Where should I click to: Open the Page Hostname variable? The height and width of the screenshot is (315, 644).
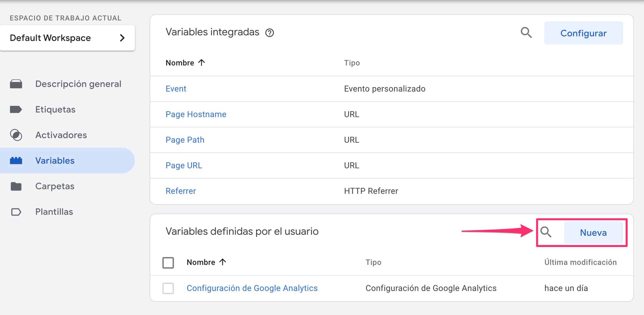[x=196, y=114]
